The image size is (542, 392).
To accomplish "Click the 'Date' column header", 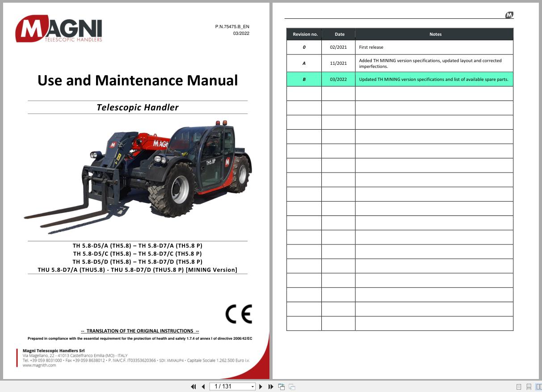I will [x=340, y=34].
